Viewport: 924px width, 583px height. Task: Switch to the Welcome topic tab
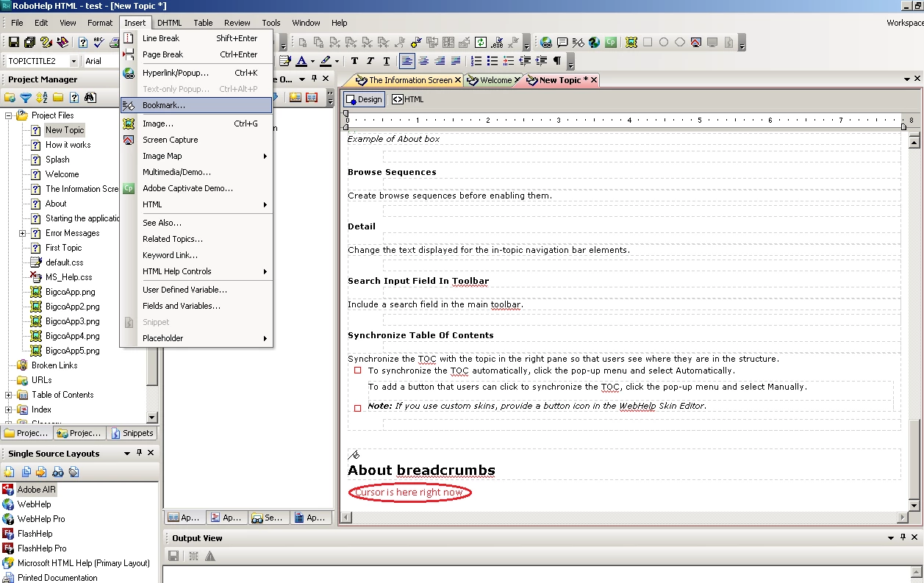pyautogui.click(x=494, y=80)
